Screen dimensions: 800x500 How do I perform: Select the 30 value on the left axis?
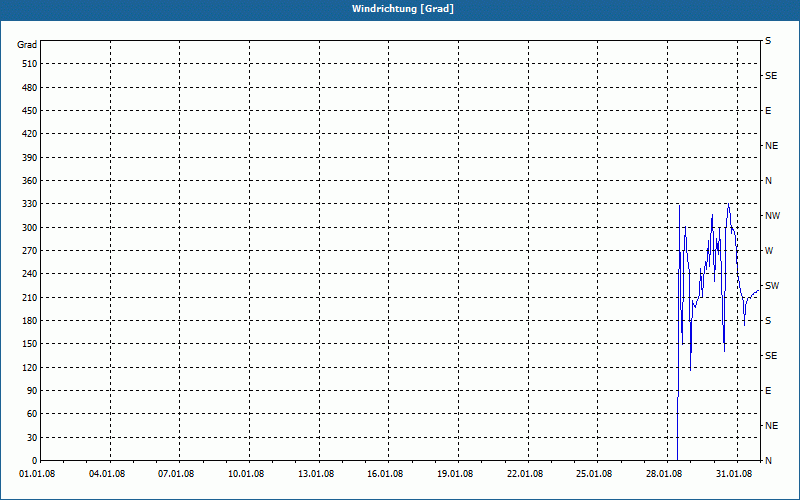tap(32, 438)
